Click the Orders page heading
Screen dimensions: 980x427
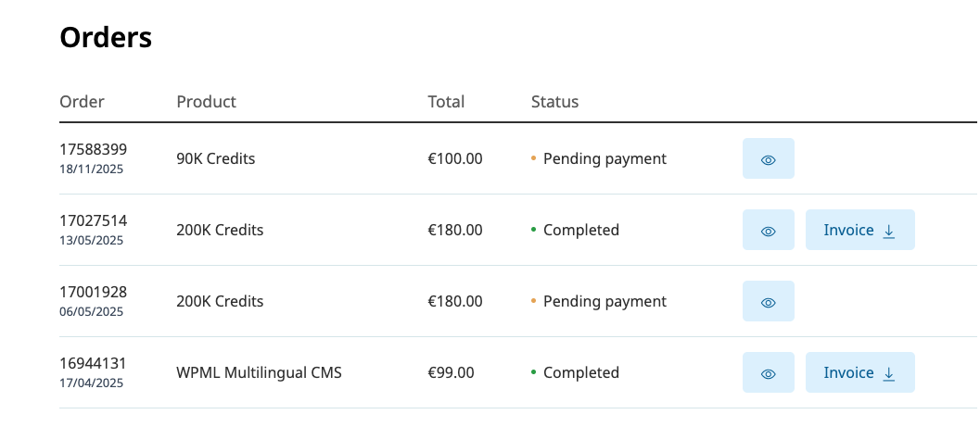106,38
